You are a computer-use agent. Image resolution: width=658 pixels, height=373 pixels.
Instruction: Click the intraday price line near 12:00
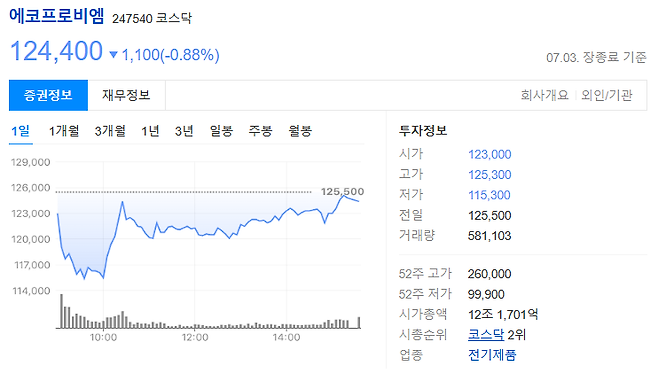point(196,230)
